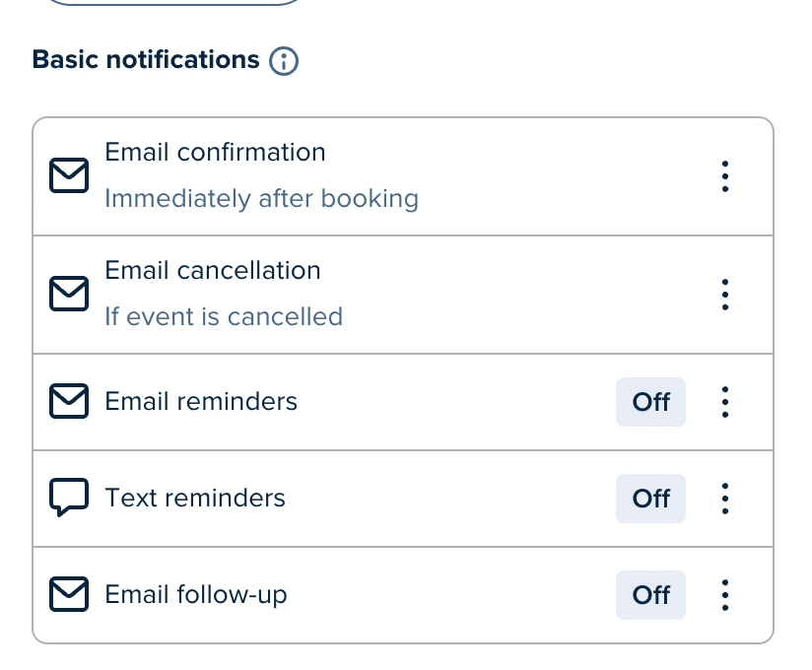Open the Email follow-up options menu
Image resolution: width=812 pixels, height=670 pixels.
[725, 594]
